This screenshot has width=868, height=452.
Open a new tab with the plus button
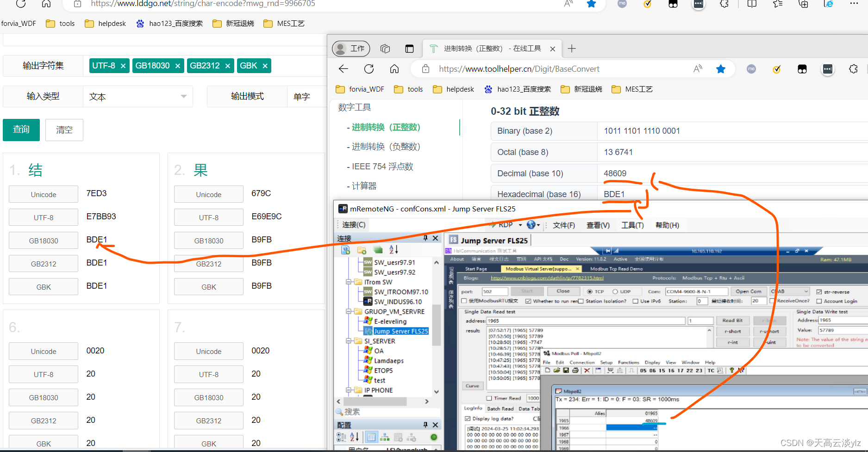(x=572, y=49)
